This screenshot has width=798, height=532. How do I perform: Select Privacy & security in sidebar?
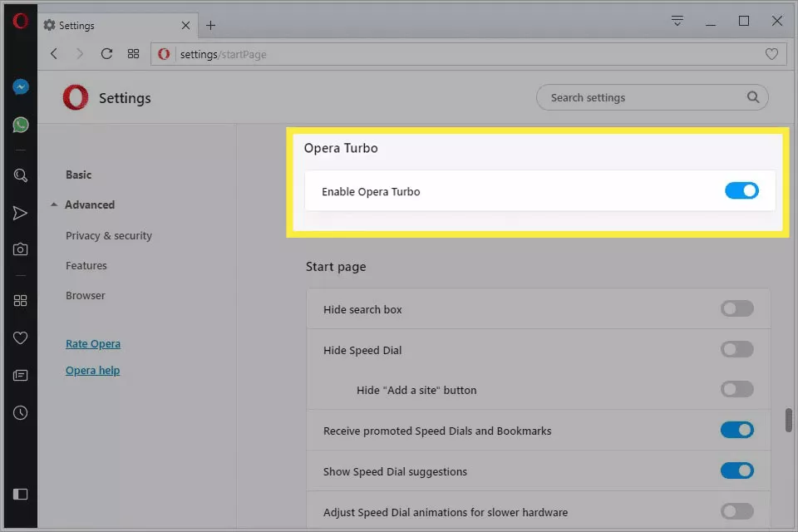[x=109, y=236]
